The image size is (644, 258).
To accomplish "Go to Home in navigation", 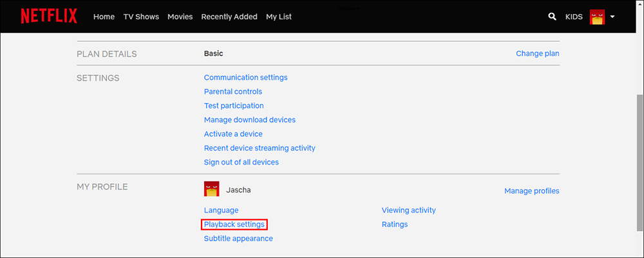I will 104,17.
